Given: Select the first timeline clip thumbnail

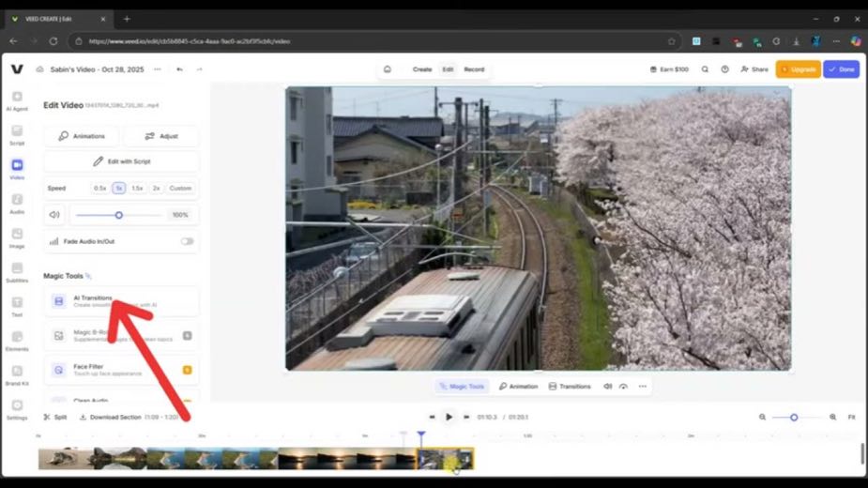Looking at the screenshot, I should point(66,459).
